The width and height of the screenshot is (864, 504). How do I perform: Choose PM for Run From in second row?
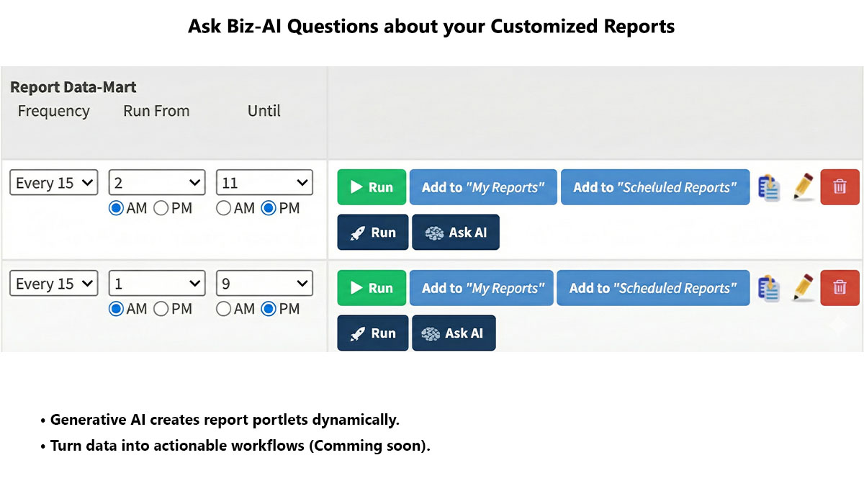coord(161,309)
